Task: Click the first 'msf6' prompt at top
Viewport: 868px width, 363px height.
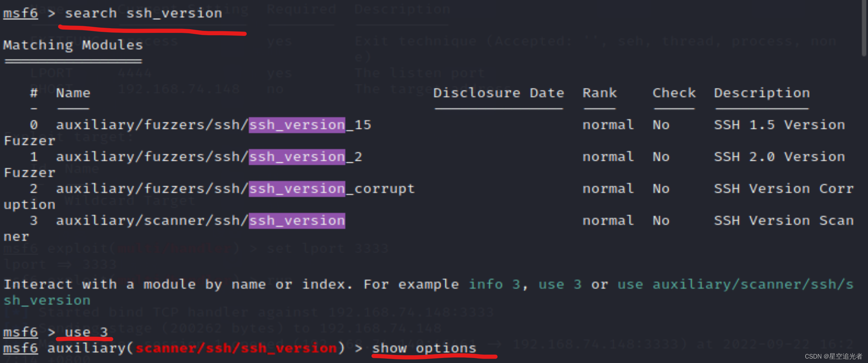Action: click(x=20, y=13)
